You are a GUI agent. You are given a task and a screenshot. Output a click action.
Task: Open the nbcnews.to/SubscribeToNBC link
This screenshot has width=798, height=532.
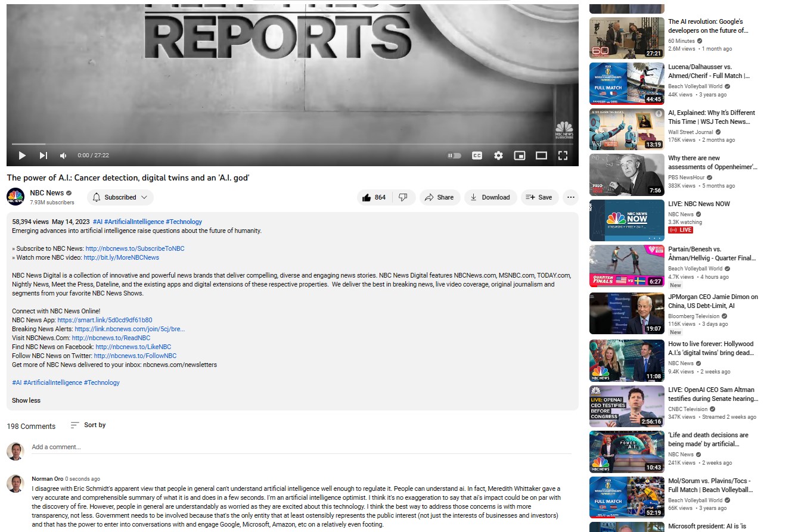(135, 248)
